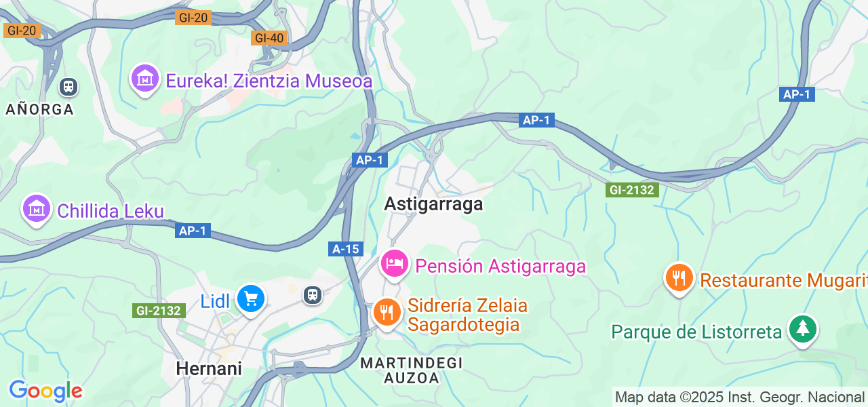Click the Astigarraga town label
Viewport: 868px width, 407px height.
click(x=433, y=203)
